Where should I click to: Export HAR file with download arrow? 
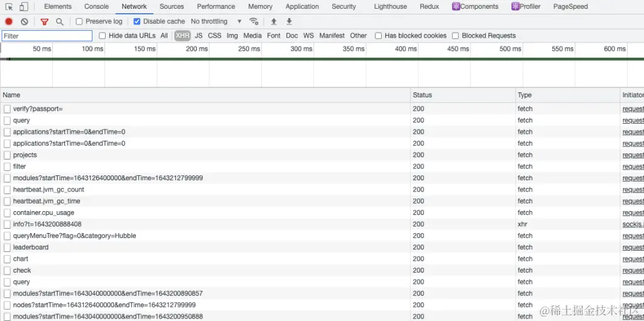pyautogui.click(x=289, y=21)
